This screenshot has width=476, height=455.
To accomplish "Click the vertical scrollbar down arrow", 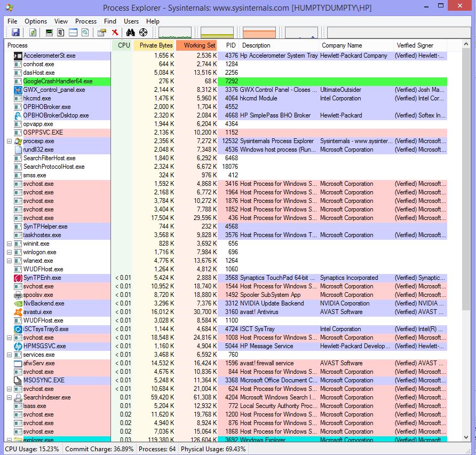I will point(466,437).
